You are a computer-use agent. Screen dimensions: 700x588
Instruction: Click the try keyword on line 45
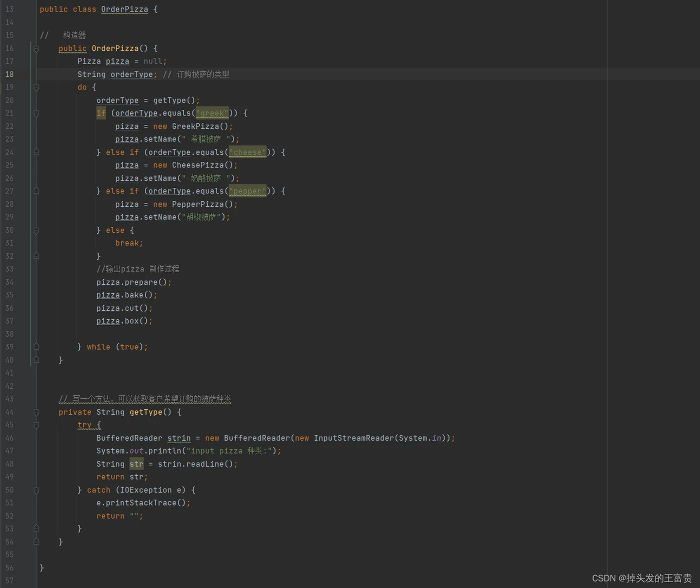[x=84, y=425]
